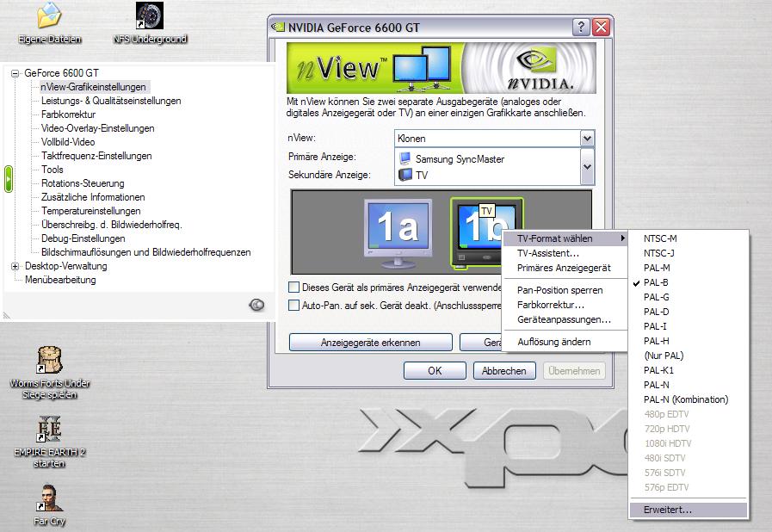Screen dimensions: 772x532
Task: Check 'Dieses Gerät als primäres Anzeigegerät verwenden'
Action: [293, 287]
